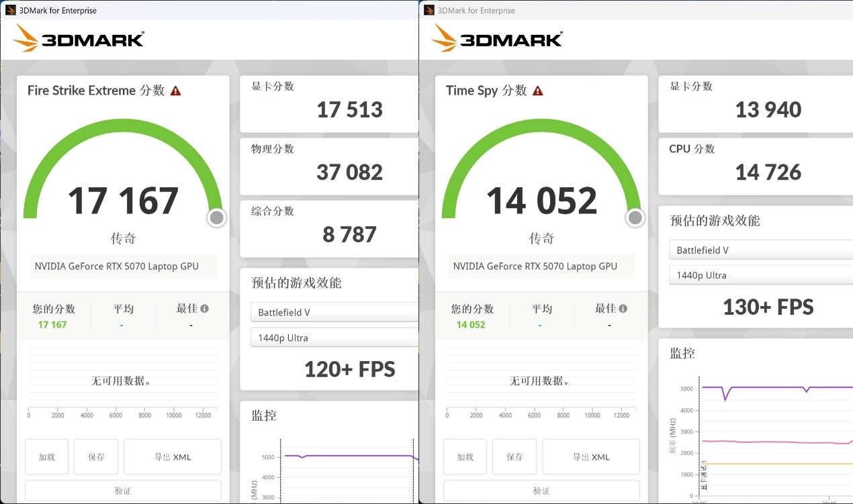
Task: Open Battlefield V game dropdown in Fire Strike window
Action: tap(334, 313)
